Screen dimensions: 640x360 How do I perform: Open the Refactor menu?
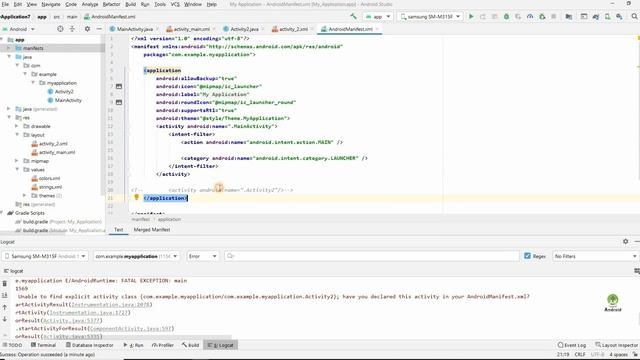coord(111,4)
